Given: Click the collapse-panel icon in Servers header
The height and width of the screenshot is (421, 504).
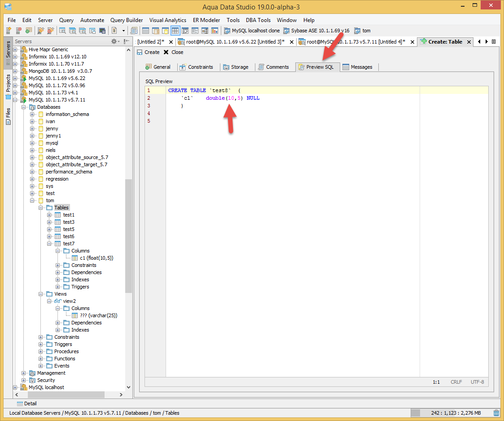Looking at the screenshot, I should (x=126, y=41).
